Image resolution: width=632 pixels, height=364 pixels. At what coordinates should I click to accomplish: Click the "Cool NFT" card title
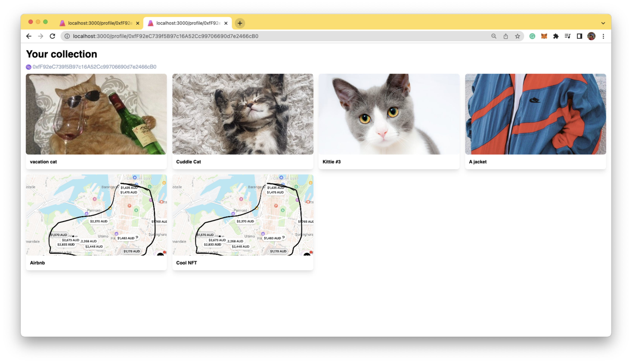pyautogui.click(x=186, y=263)
